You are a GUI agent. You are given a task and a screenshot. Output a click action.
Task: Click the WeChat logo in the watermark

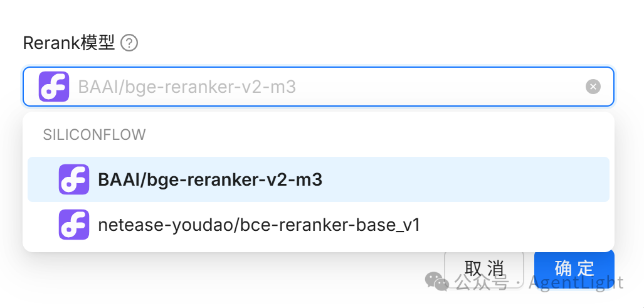tap(436, 281)
